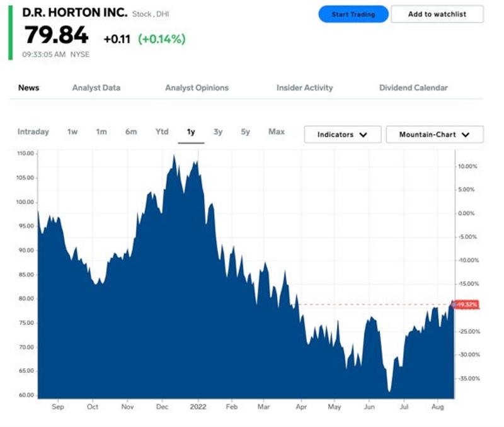
Task: Select the Intraday chart range
Action: tap(33, 132)
